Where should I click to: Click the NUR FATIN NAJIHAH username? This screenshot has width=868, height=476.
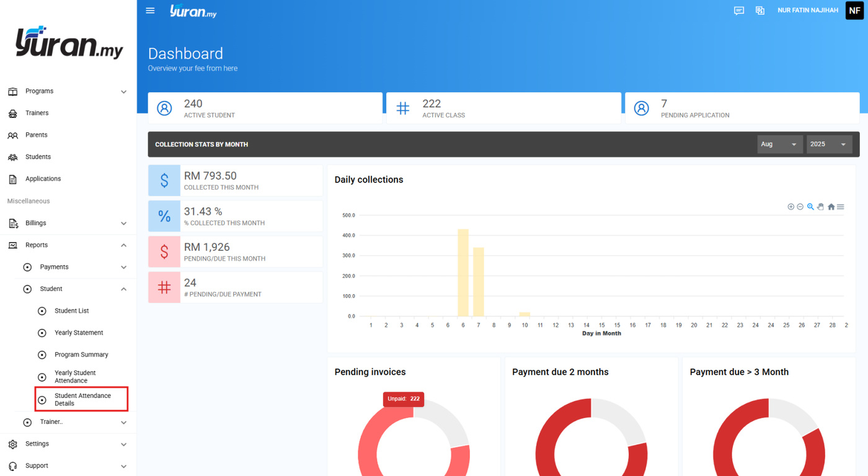pyautogui.click(x=807, y=11)
